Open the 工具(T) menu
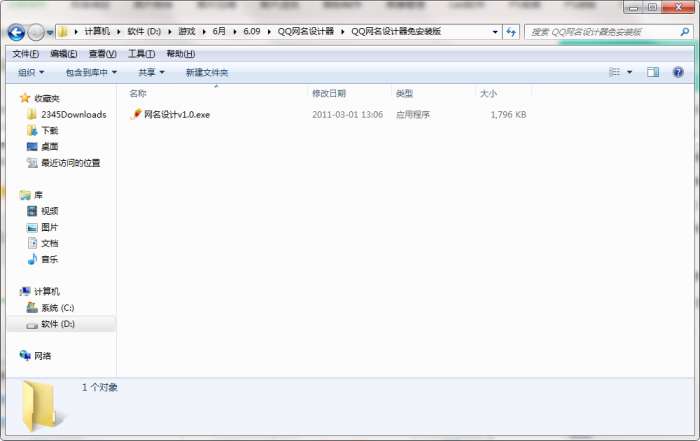The width and height of the screenshot is (700, 441). coord(142,54)
